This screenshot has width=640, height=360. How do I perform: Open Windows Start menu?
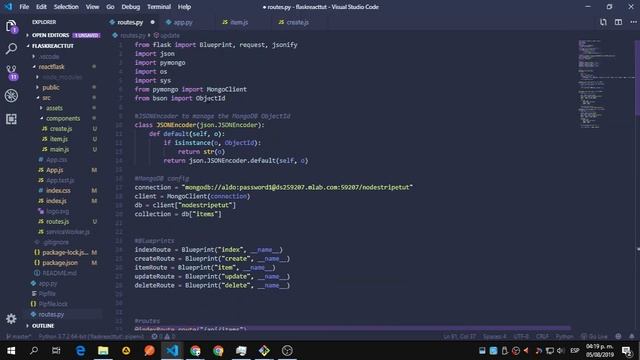pos(11,351)
